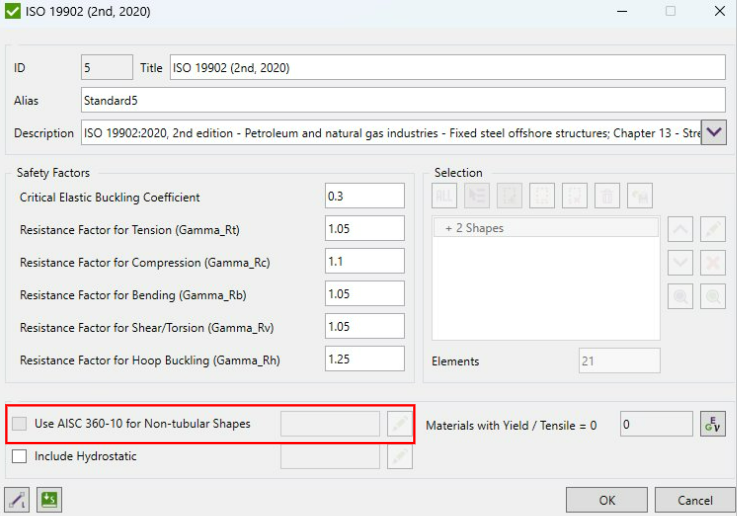This screenshot has height=516, width=737.
Task: Click the Title field 'ISO 19902 (2nd, 2020)'
Action: click(447, 67)
